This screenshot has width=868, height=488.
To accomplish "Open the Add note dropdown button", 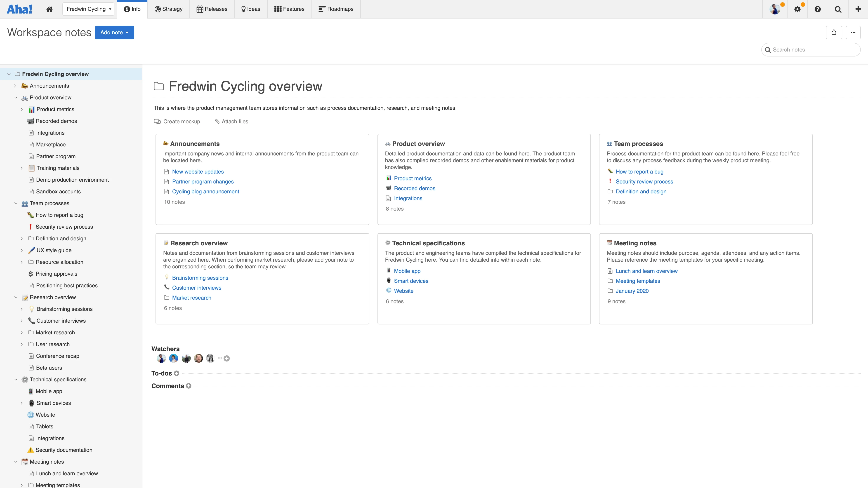I will point(115,32).
